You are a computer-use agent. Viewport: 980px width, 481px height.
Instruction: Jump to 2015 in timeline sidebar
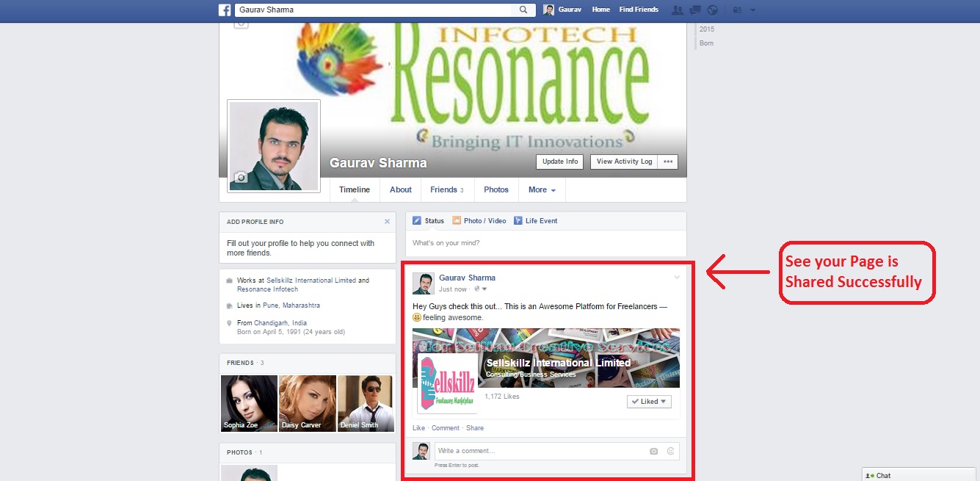click(707, 29)
